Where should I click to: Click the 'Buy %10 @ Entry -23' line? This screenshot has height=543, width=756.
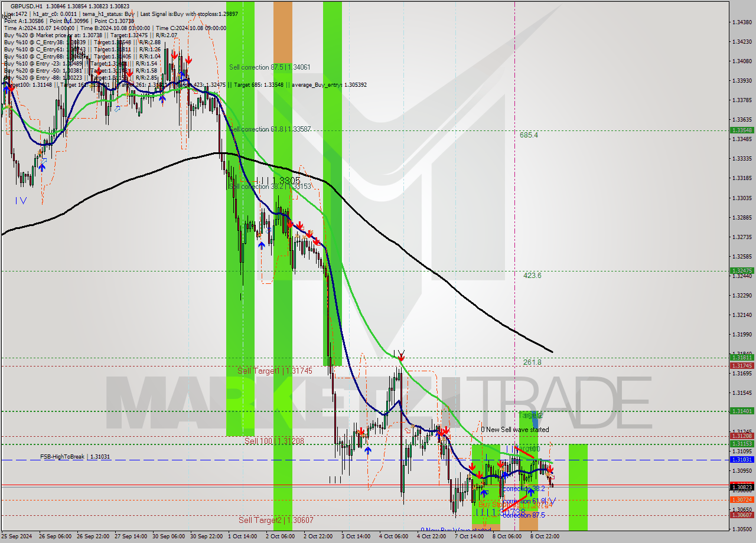click(80, 63)
